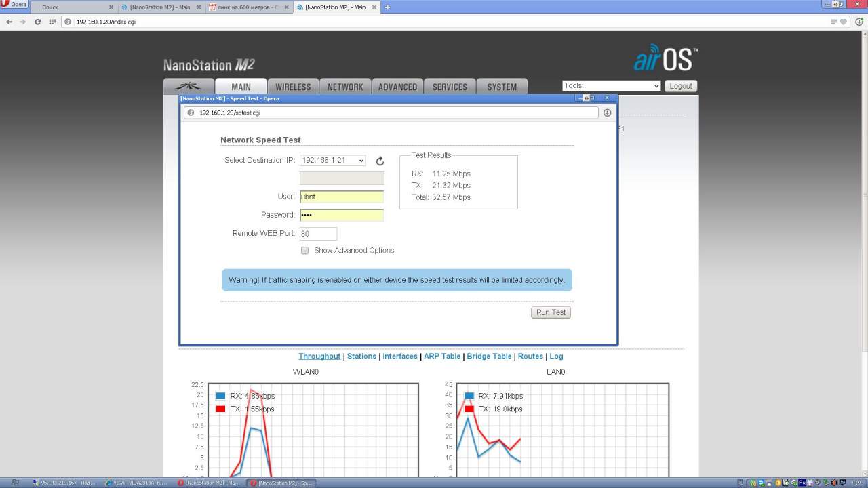Screen dimensions: 868x488
Task: Click the Ubiquiti logo tab in airOS
Action: click(189, 87)
